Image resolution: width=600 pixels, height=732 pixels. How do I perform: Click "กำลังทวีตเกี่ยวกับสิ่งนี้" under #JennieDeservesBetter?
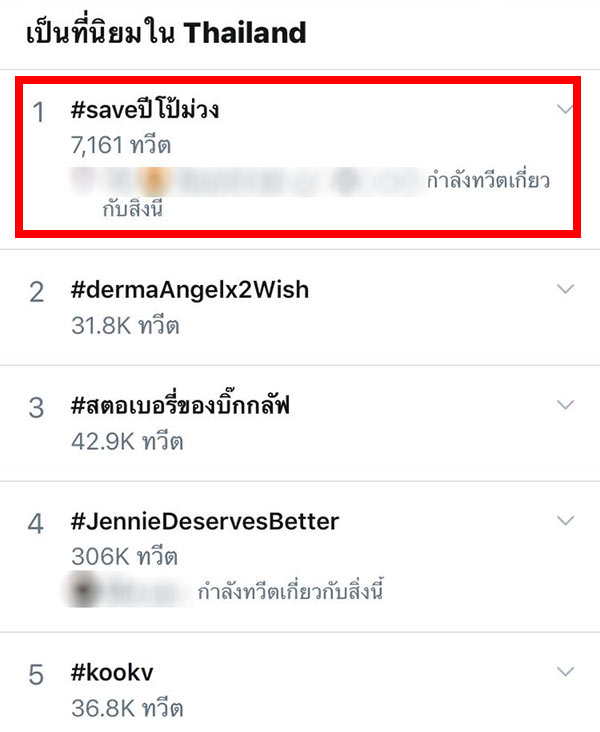[x=291, y=592]
